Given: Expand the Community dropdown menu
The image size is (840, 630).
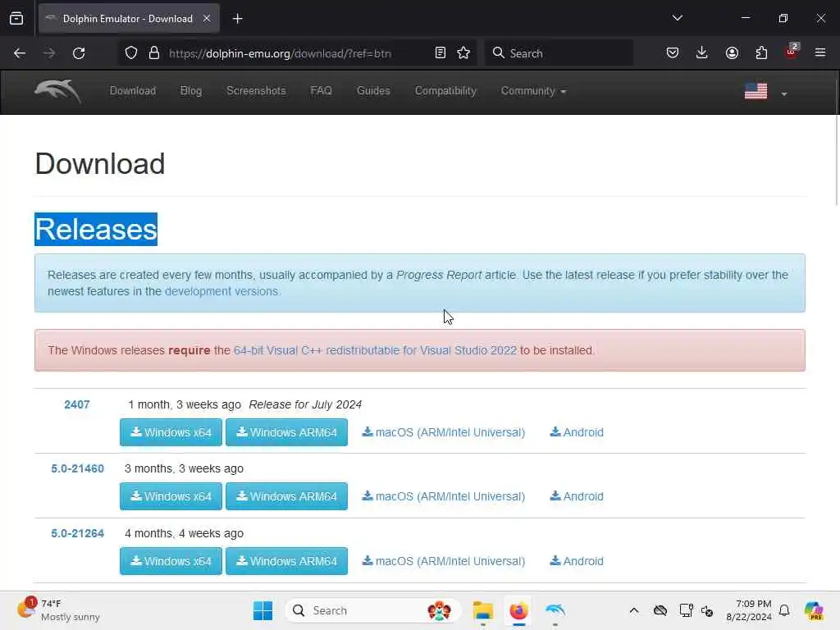Looking at the screenshot, I should (x=533, y=91).
